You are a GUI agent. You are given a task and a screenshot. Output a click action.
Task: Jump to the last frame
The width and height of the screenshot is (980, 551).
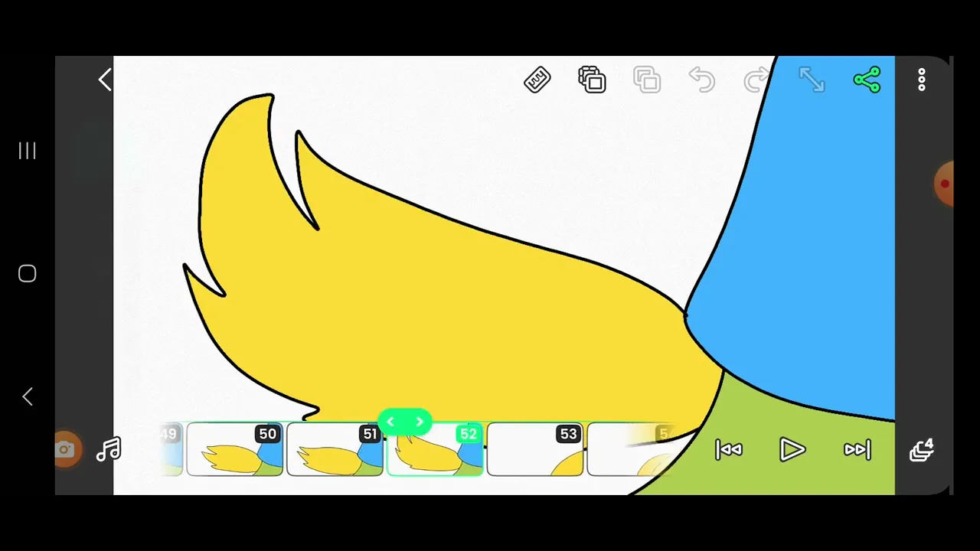(857, 450)
